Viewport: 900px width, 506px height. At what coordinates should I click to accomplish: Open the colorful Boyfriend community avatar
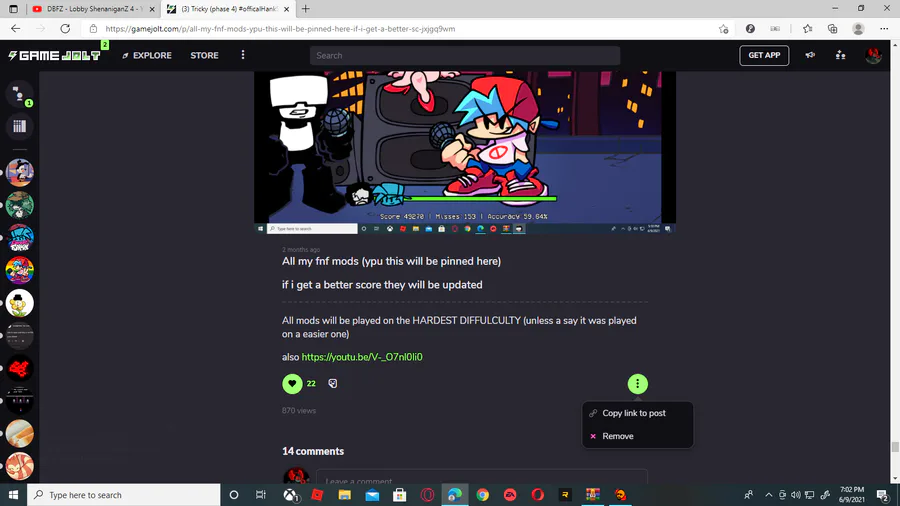pos(20,270)
